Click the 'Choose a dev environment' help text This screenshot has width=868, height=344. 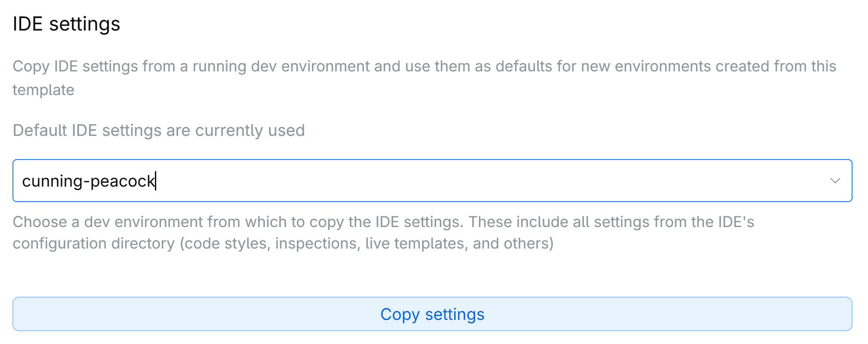tap(383, 233)
